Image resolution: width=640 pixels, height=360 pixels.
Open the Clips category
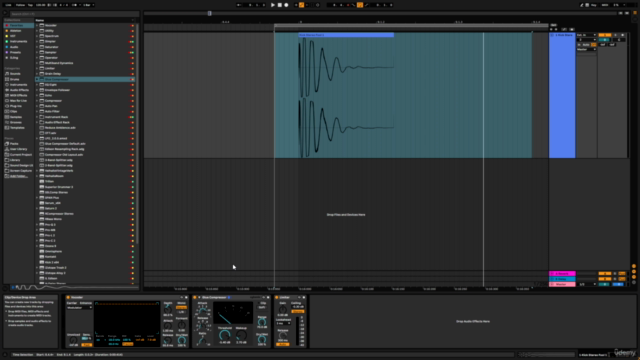tap(13, 111)
